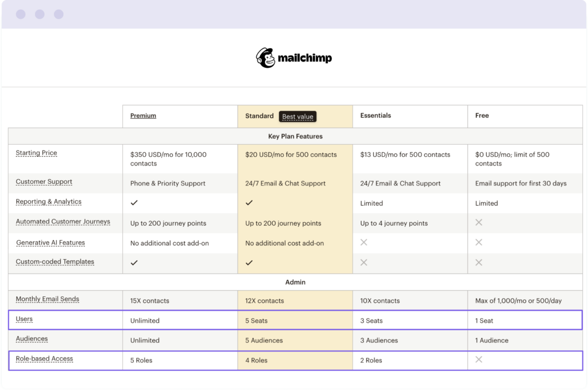Viewport: 588px width, 390px height.
Task: Select the Role-based Access label
Action: point(44,359)
